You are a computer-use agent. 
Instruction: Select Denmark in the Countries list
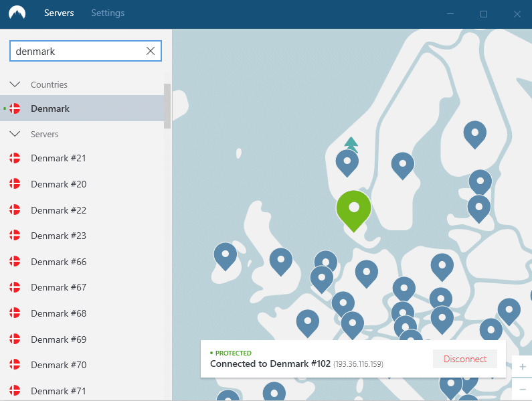[82, 108]
